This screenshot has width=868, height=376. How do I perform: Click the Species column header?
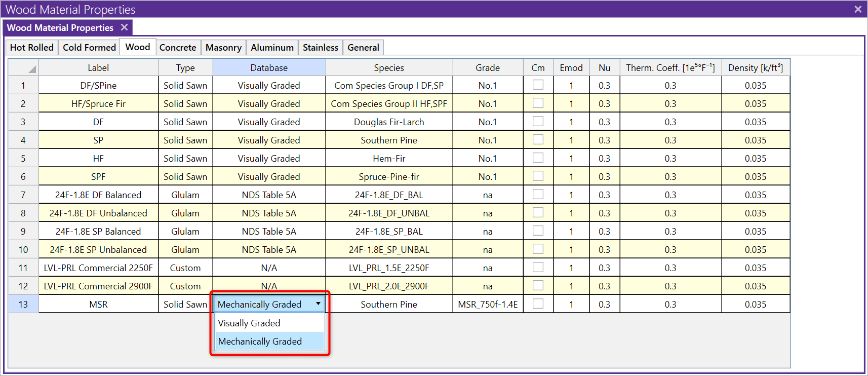click(x=388, y=68)
